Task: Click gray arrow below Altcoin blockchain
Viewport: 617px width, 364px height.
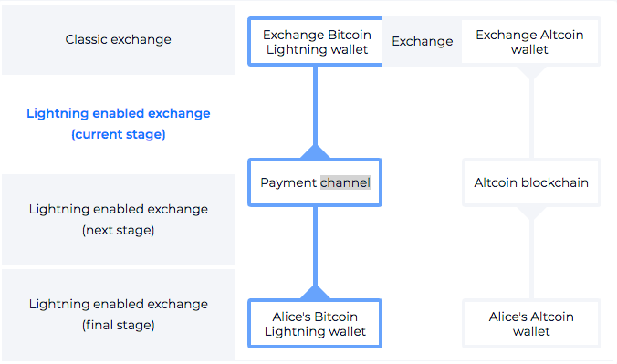Action: (x=531, y=213)
